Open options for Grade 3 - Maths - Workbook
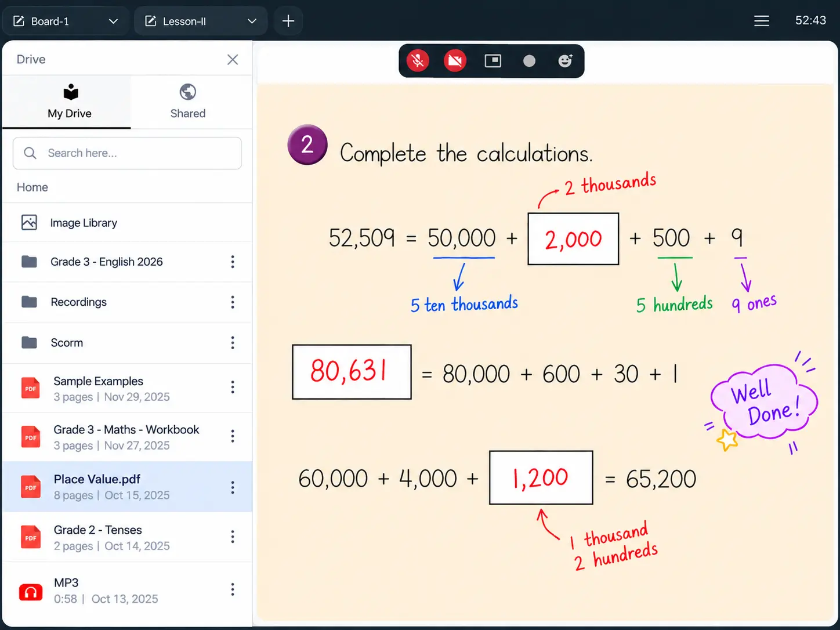 pos(233,436)
